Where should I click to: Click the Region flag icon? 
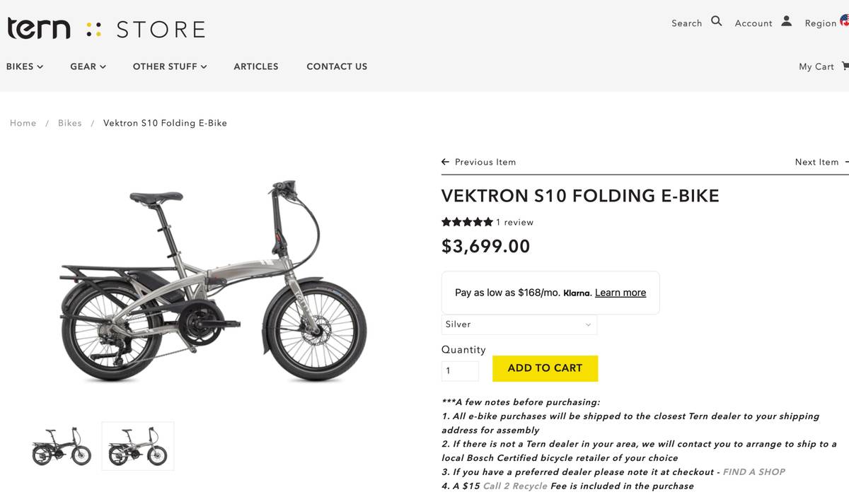pyautogui.click(x=844, y=21)
